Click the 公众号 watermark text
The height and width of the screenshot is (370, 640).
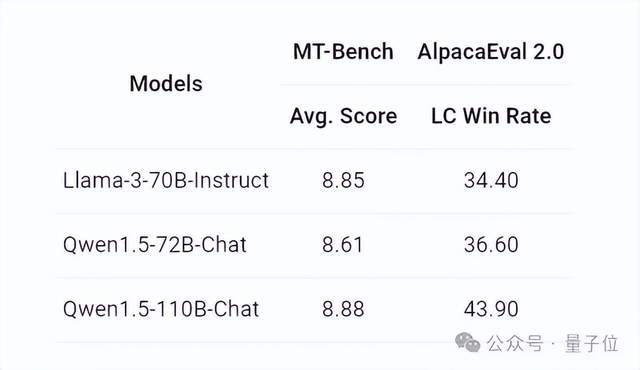pos(516,343)
